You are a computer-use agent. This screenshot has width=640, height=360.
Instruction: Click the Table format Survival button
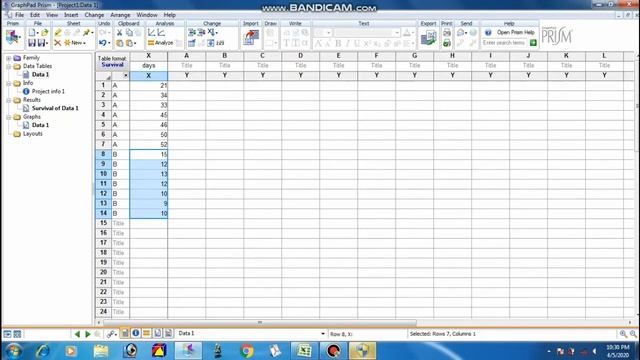coord(112,62)
